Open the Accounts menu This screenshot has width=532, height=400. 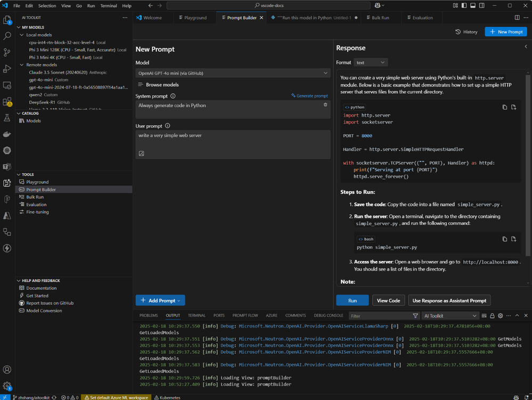point(7,370)
